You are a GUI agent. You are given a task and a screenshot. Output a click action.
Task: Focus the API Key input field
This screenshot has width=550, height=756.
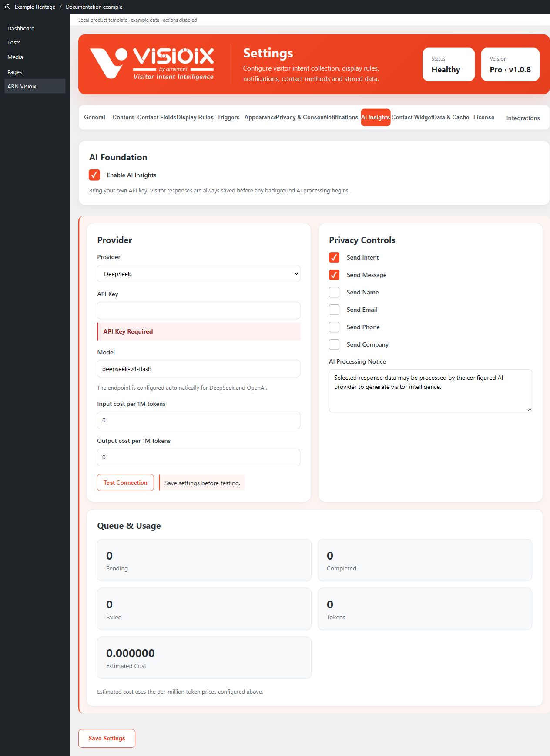(198, 310)
